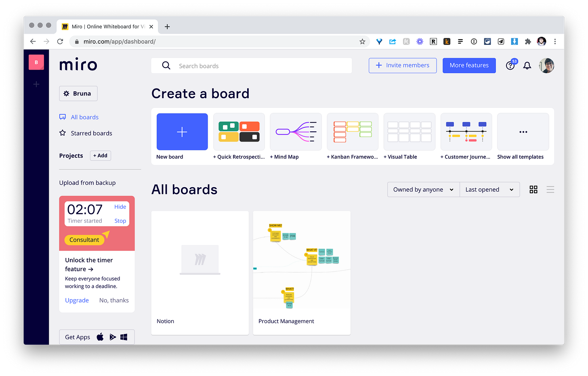
Task: Choose the Mind Map template
Action: point(296,132)
